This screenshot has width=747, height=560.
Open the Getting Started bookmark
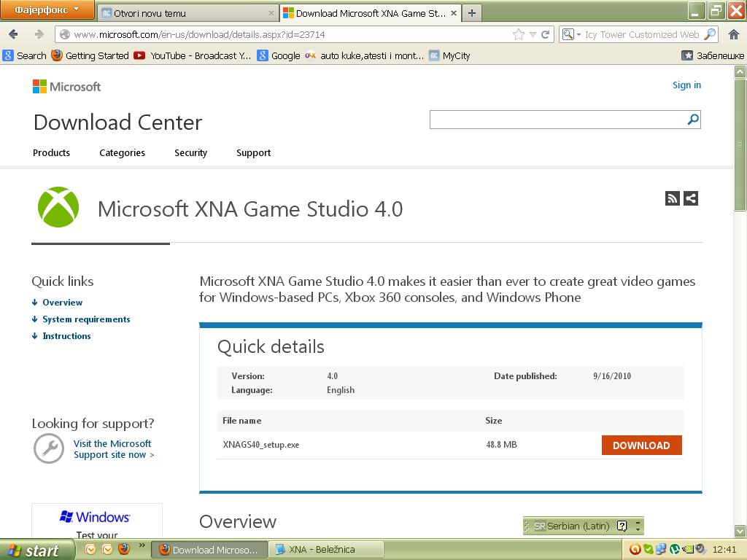pyautogui.click(x=90, y=55)
